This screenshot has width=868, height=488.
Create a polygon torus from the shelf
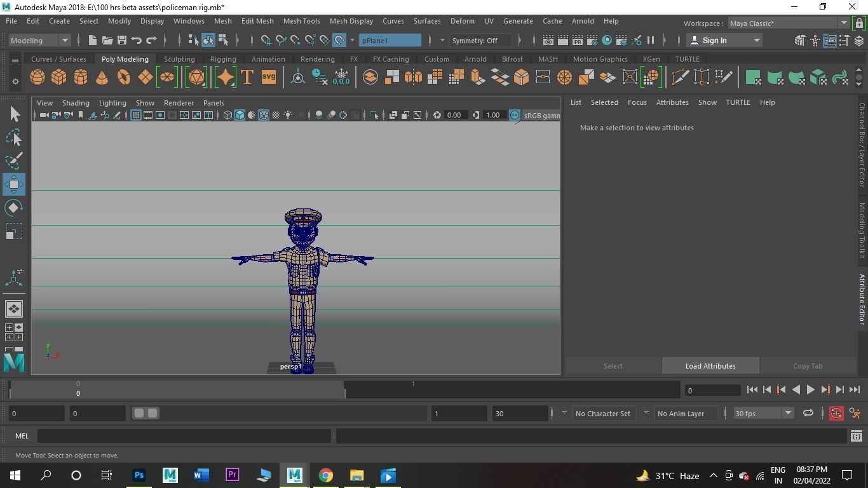[x=124, y=78]
